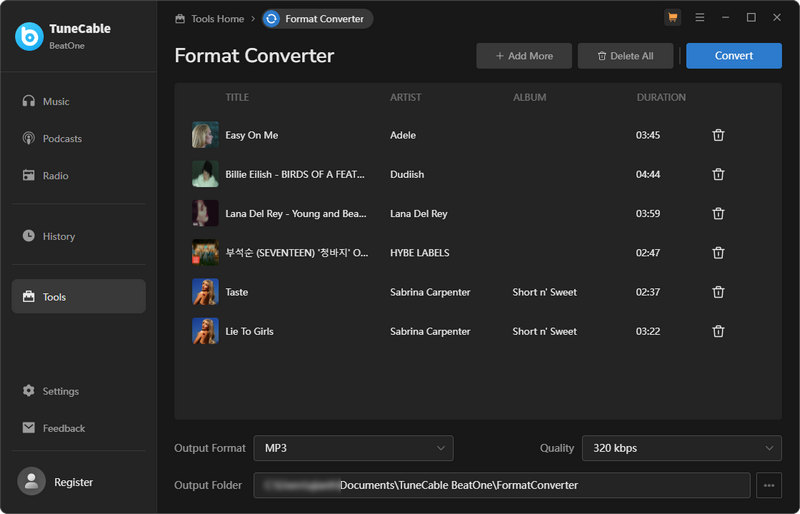Click the Register link
Screen dimensions: 800x514
73,482
